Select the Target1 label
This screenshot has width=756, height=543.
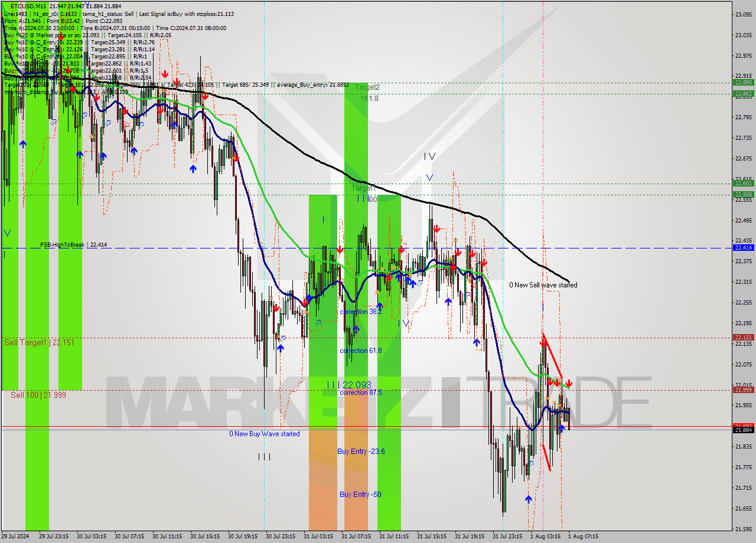(364, 188)
